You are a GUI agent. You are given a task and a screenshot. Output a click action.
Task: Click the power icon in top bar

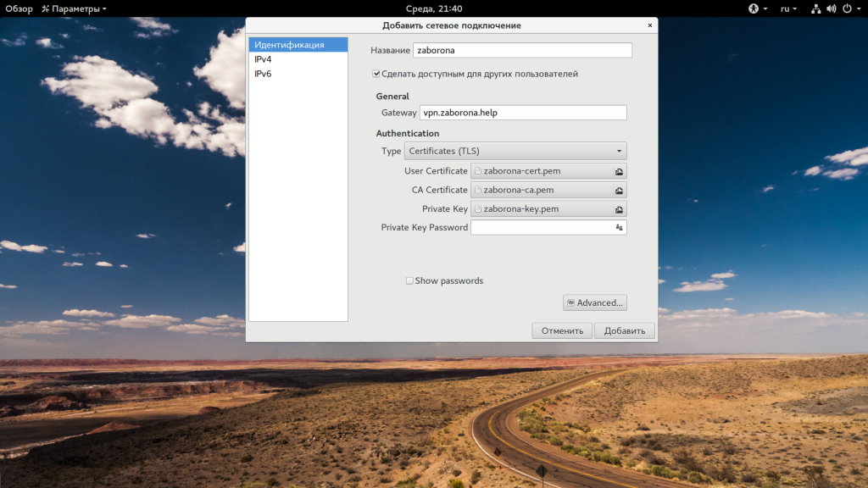pyautogui.click(x=846, y=8)
